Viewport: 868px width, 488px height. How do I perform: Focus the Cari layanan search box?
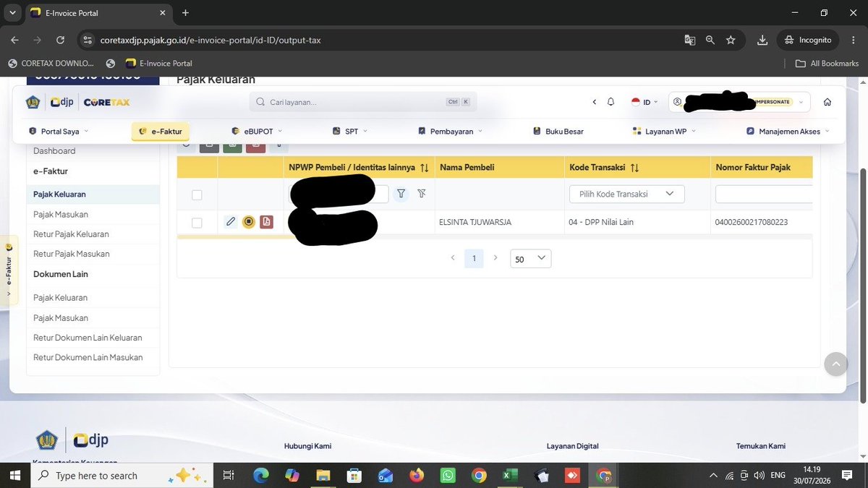click(363, 102)
